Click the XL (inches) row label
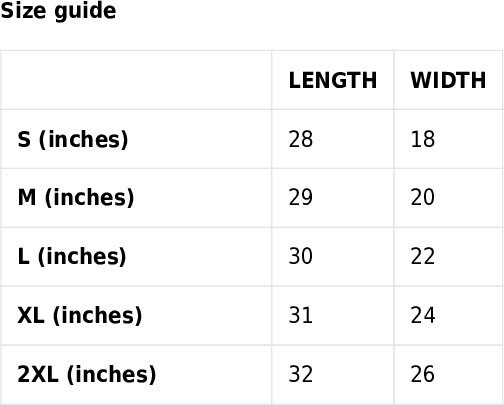This screenshot has height=405, width=504. [79, 316]
